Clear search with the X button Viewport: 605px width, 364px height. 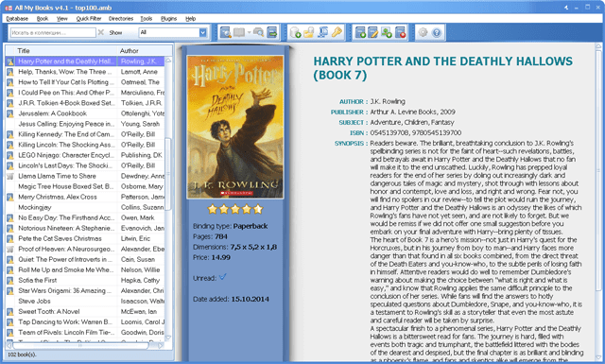[x=101, y=32]
